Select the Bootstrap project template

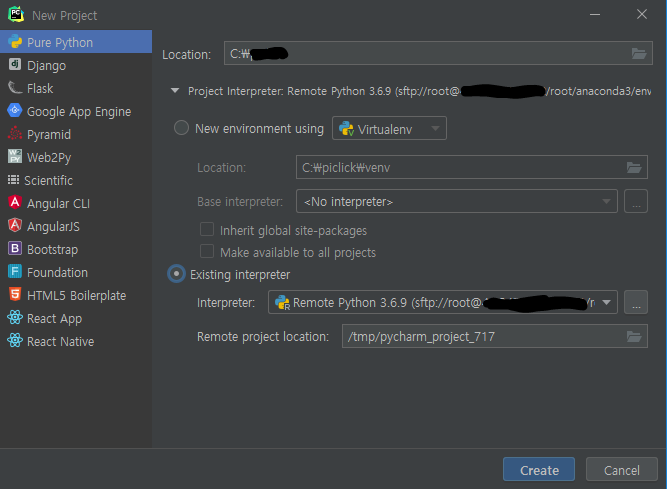coord(76,249)
